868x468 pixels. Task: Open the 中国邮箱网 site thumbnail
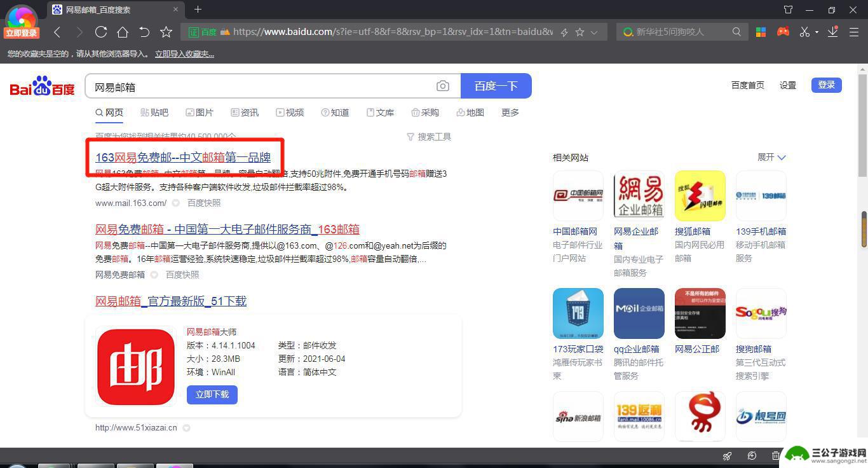click(578, 195)
